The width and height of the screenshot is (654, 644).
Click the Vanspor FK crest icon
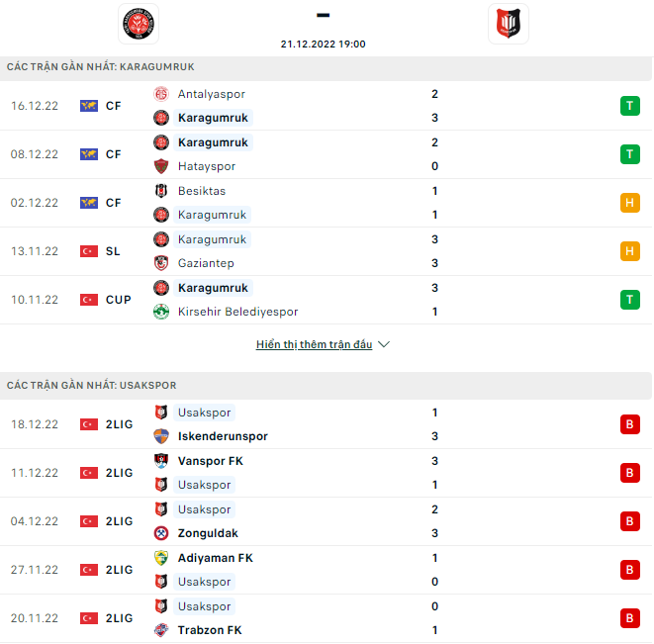(161, 461)
